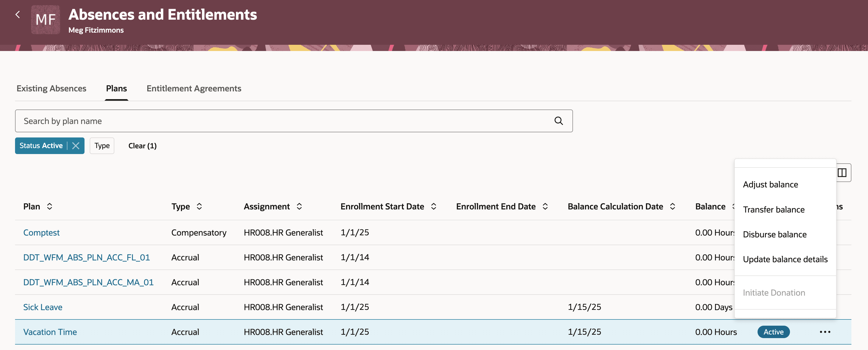Open the Sick Leave plan link
This screenshot has width=868, height=350.
tap(43, 307)
